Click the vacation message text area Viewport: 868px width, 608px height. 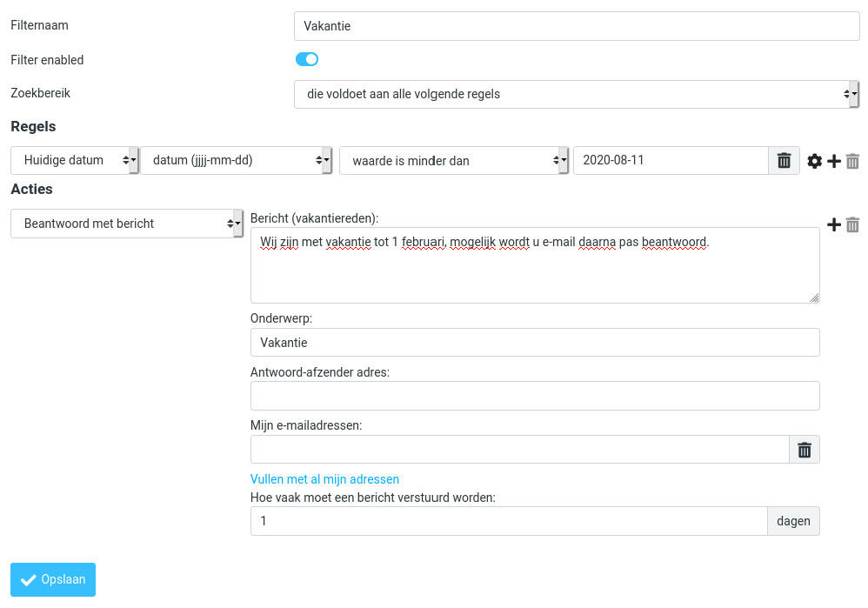coord(535,265)
